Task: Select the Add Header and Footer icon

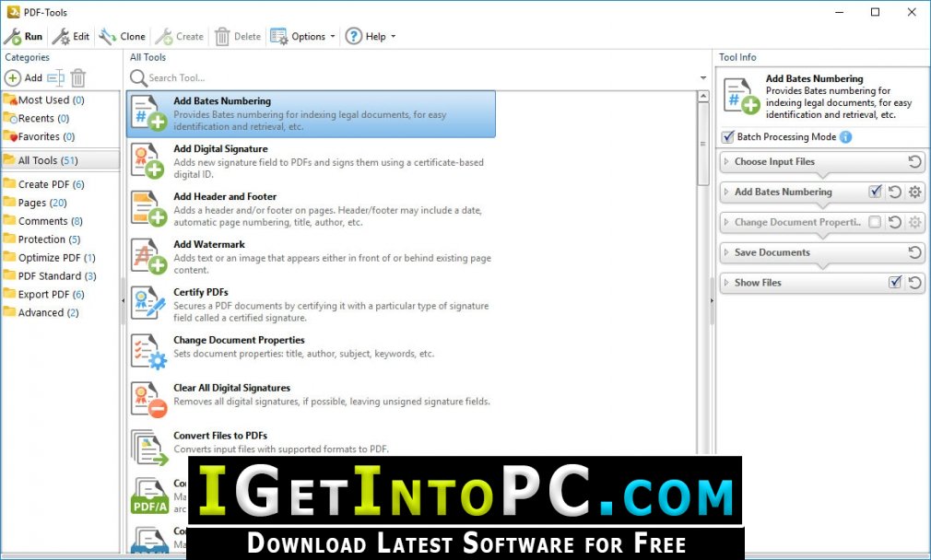Action: click(148, 209)
